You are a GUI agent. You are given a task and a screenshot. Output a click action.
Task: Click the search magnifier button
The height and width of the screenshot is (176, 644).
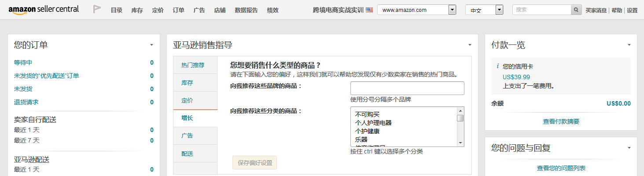[576, 10]
